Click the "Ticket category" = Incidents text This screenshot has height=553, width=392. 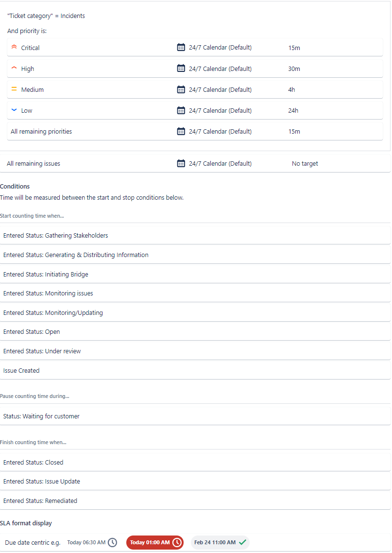pyautogui.click(x=46, y=16)
